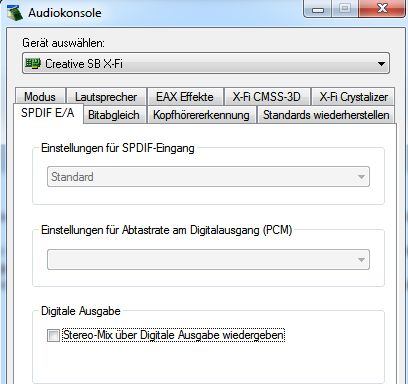
Task: Enable Stereo-Mix über Digitale Ausgabe checkbox
Action: (53, 335)
